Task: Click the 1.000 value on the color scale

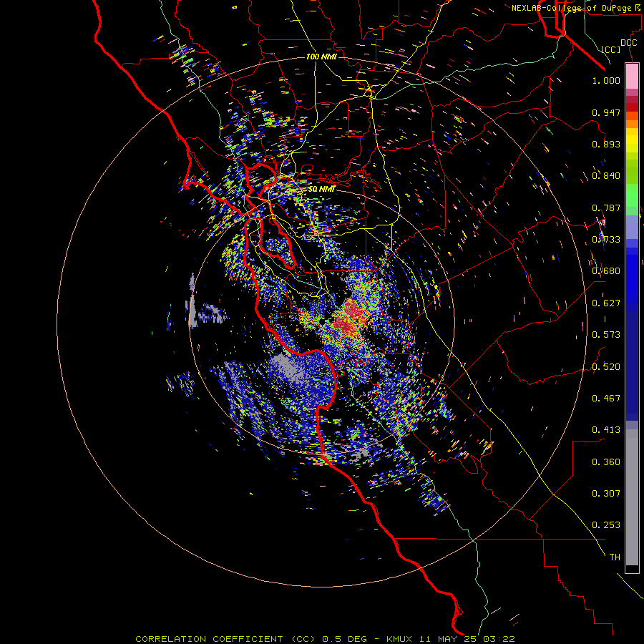Action: click(606, 80)
